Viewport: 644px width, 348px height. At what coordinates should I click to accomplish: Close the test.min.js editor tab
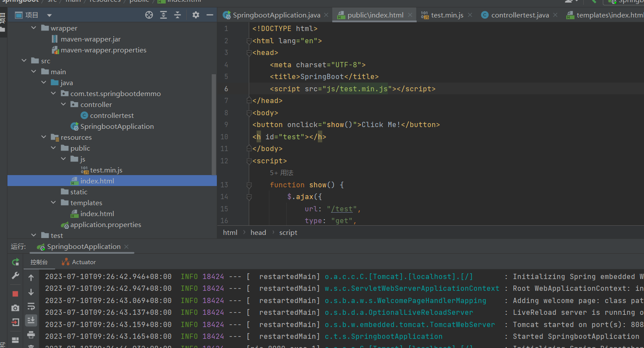[470, 15]
